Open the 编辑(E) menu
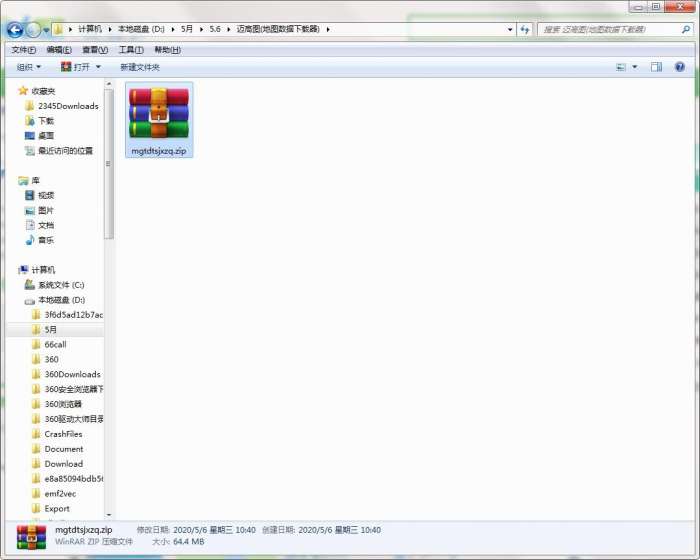This screenshot has width=700, height=560. click(x=59, y=50)
